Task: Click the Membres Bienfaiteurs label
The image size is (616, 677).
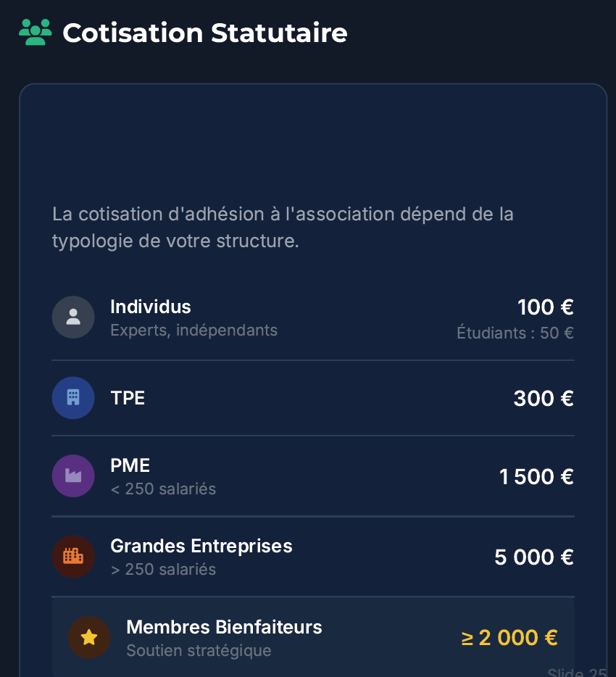Action: (x=224, y=627)
